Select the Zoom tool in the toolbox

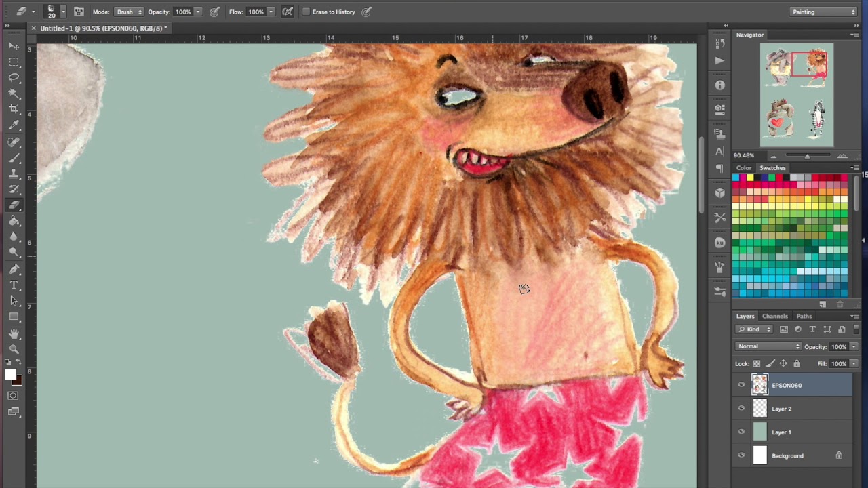coord(14,349)
